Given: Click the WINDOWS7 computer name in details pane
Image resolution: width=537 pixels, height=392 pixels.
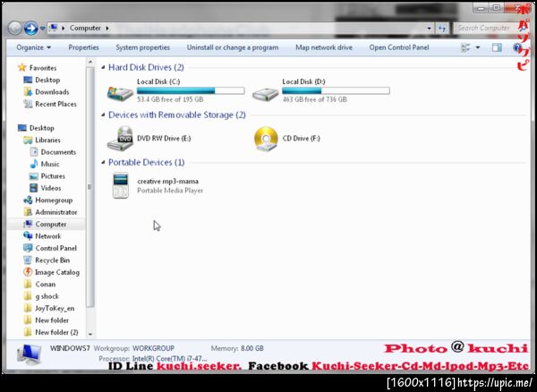Looking at the screenshot, I should [x=70, y=348].
